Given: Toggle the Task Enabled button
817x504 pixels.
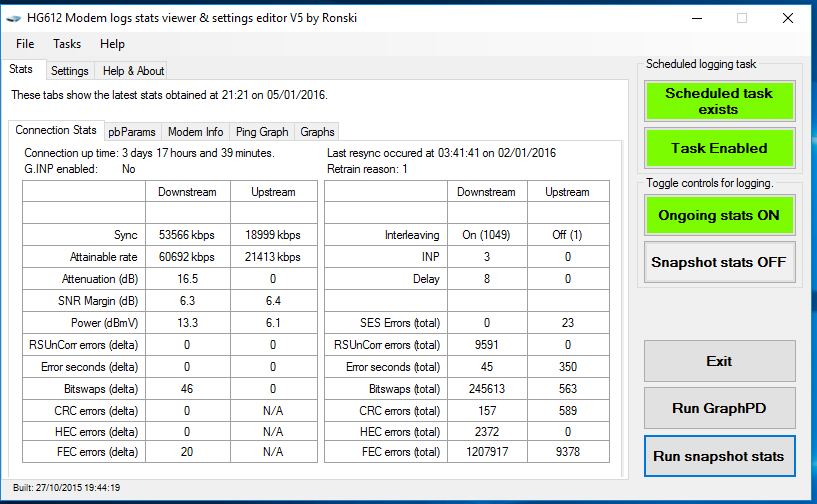Looking at the screenshot, I should pos(719,148).
